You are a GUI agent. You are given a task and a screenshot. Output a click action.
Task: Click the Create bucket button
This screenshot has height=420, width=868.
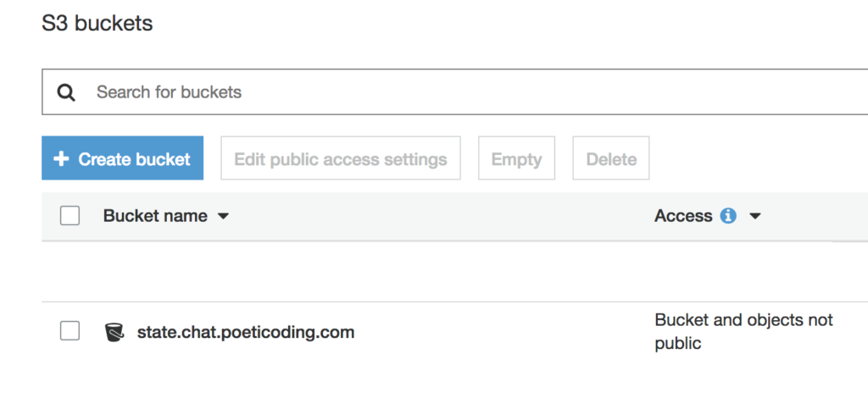pyautogui.click(x=122, y=158)
